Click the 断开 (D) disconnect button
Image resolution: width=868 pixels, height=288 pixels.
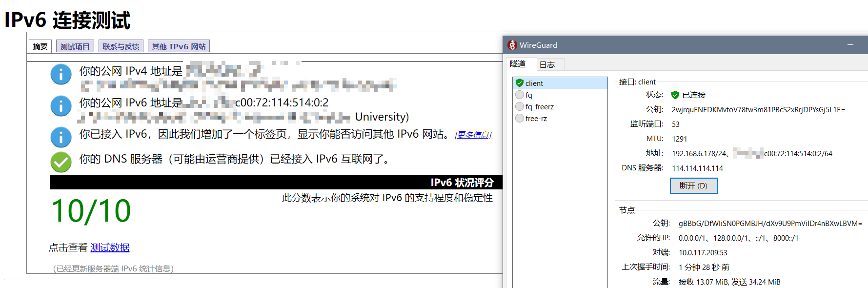click(693, 186)
